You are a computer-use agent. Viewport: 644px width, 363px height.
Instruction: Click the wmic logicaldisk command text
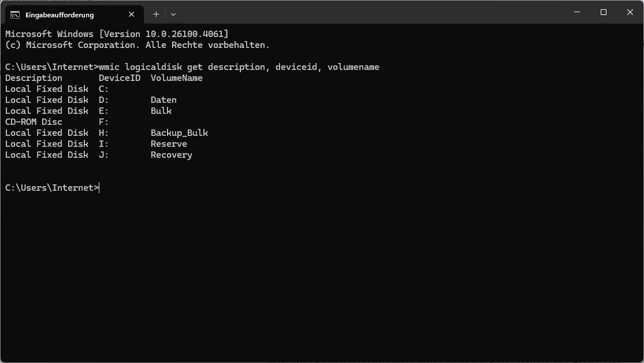tap(239, 67)
